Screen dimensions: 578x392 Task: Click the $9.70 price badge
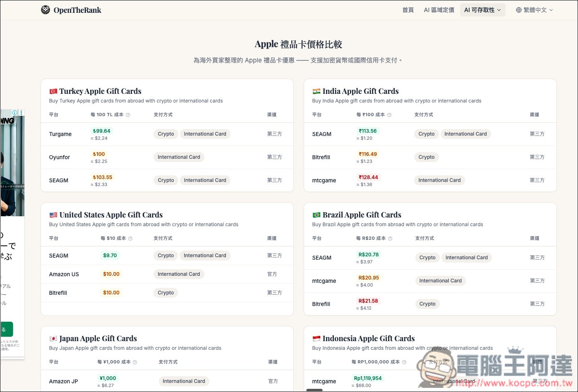pos(110,256)
